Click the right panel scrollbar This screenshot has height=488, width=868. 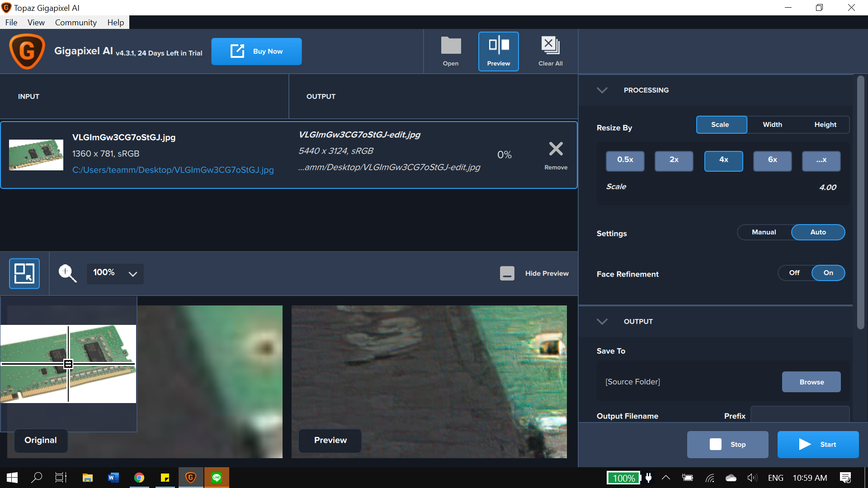click(x=861, y=202)
